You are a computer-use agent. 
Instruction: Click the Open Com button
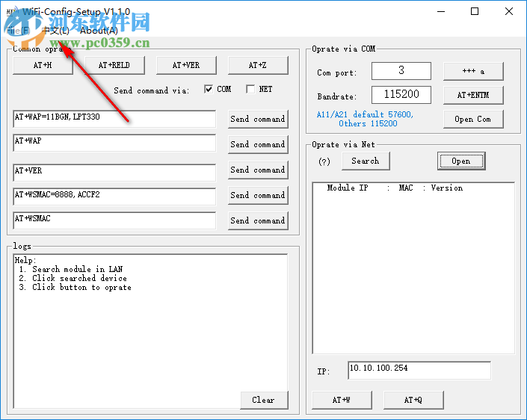(x=473, y=120)
